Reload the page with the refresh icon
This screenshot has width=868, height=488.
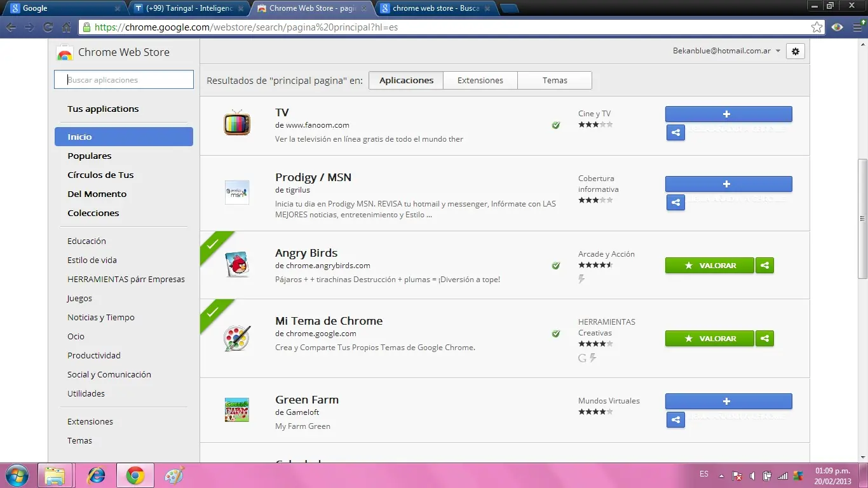(x=48, y=27)
